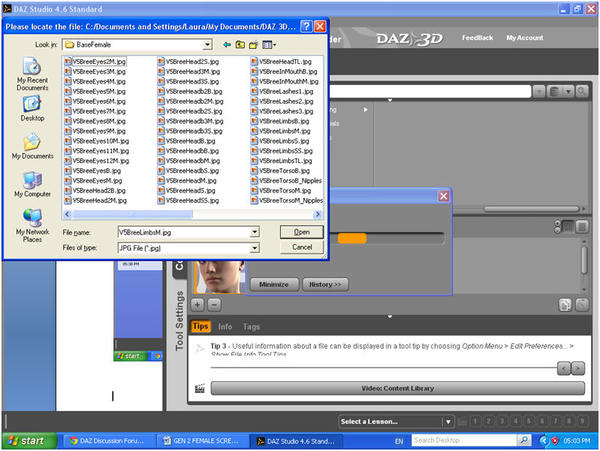Switch to the Tips tab
Viewport: 600px width, 451px height.
click(x=200, y=326)
